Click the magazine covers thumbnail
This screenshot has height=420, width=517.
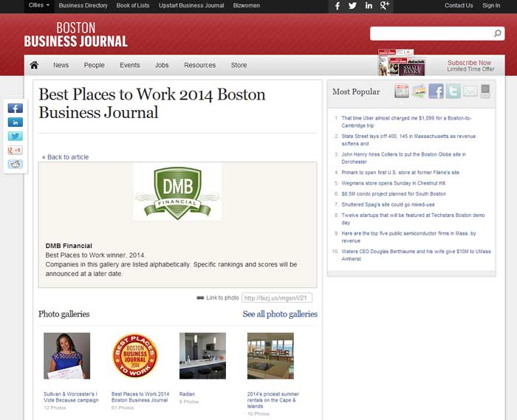pyautogui.click(x=401, y=63)
